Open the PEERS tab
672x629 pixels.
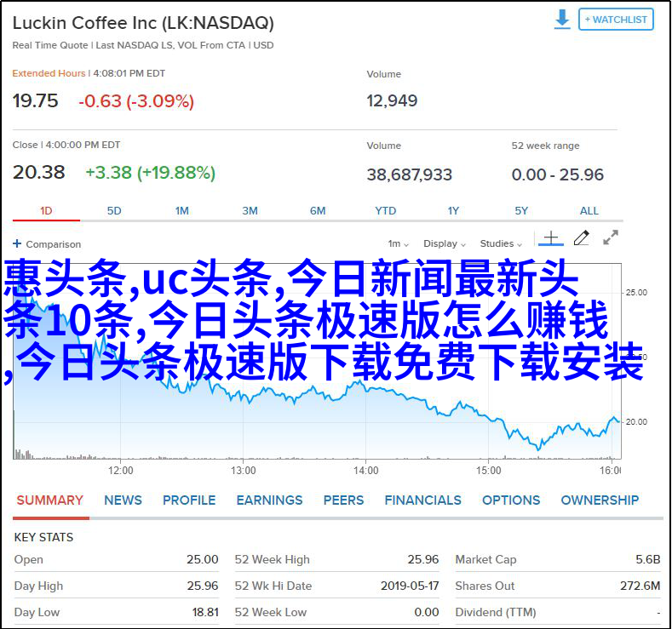click(343, 500)
